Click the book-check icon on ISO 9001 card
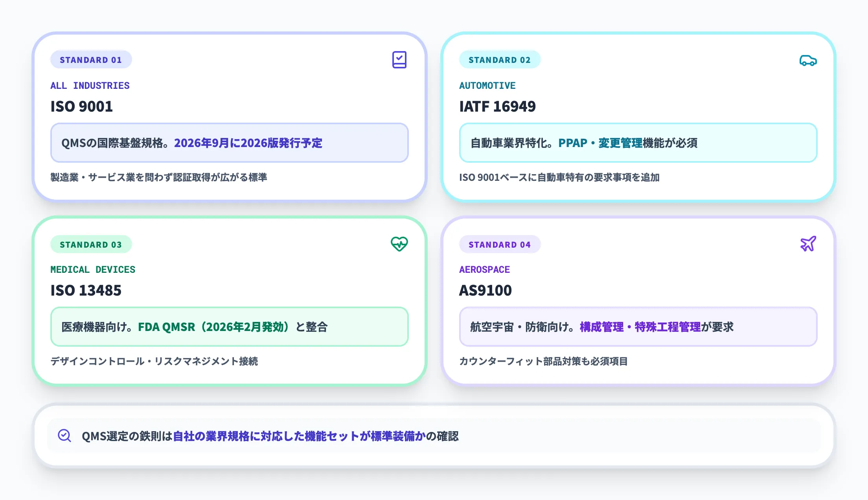 pyautogui.click(x=399, y=60)
